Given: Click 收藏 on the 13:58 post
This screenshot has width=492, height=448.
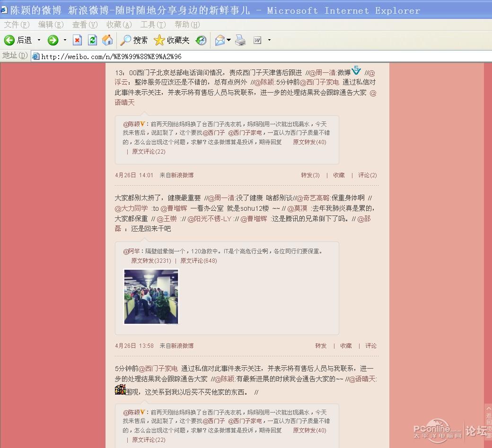Looking at the screenshot, I should (x=346, y=346).
